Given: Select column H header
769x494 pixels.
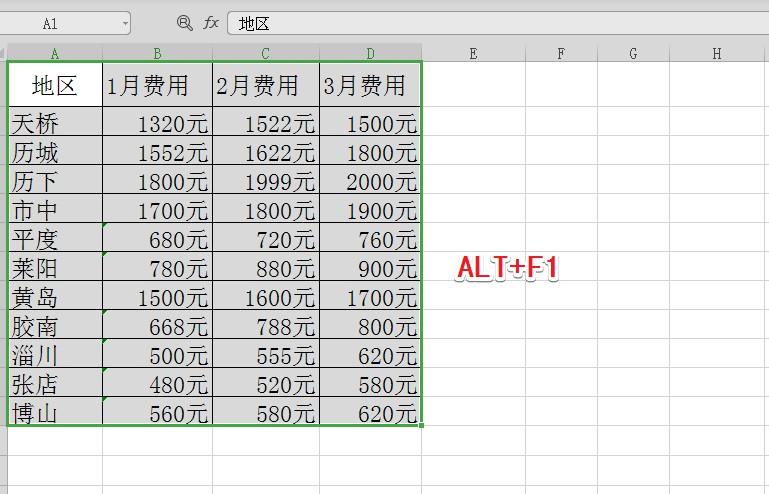Looking at the screenshot, I should pyautogui.click(x=717, y=53).
